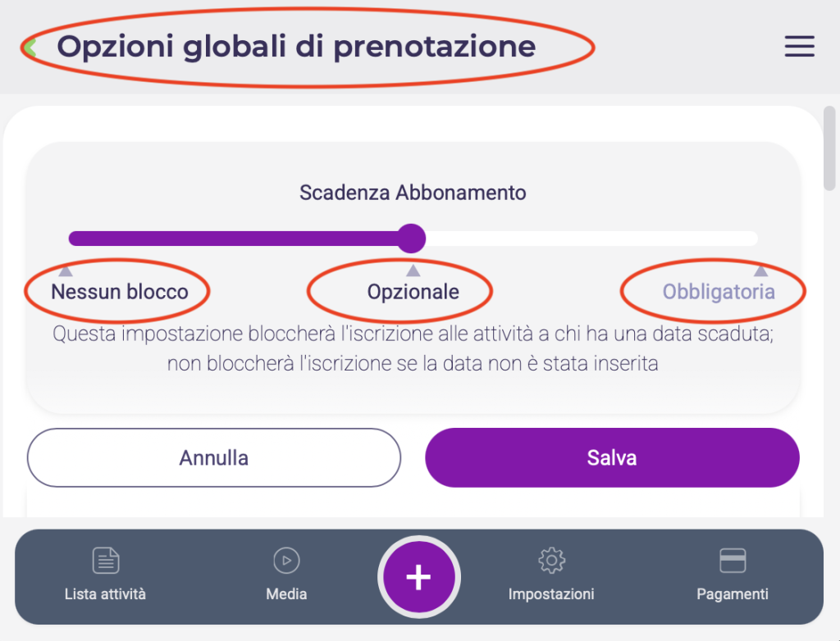
Task: Open the hamburger menu
Action: click(x=799, y=47)
